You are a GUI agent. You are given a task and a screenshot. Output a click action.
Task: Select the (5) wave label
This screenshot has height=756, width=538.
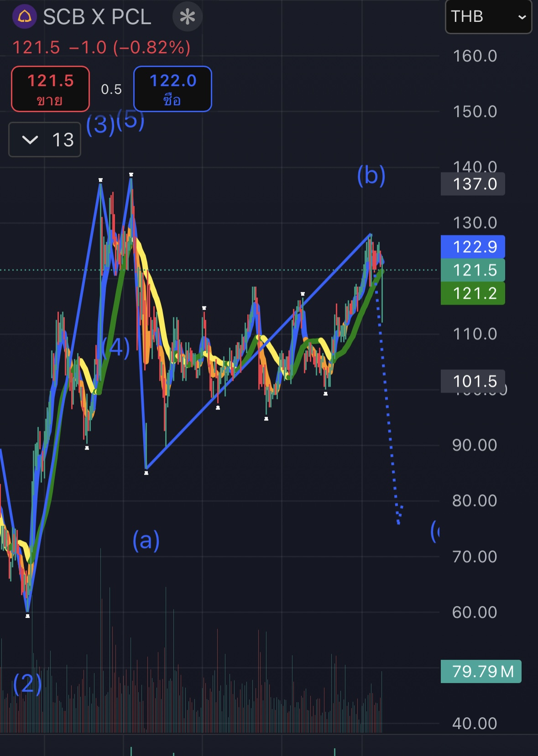point(131,120)
